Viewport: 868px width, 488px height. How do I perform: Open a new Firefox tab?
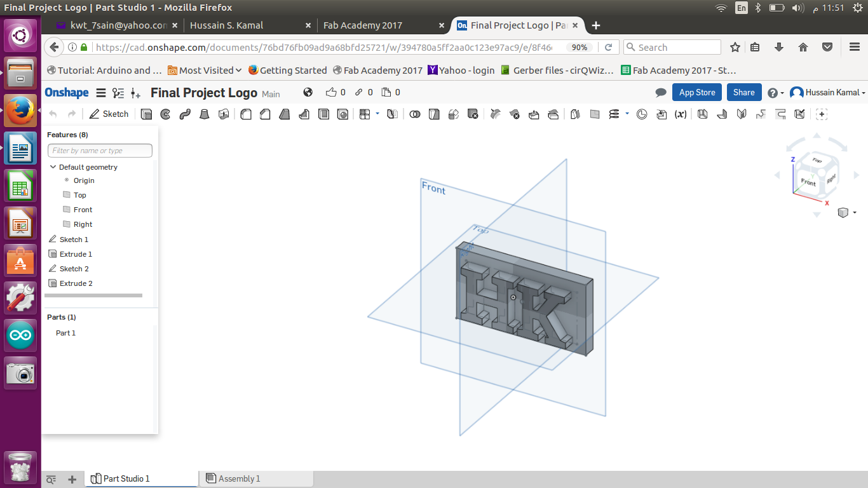click(595, 25)
